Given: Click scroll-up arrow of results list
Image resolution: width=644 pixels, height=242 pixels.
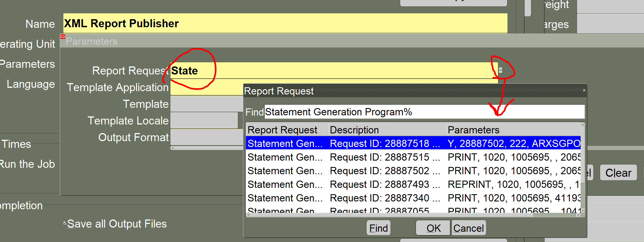Looking at the screenshot, I should pos(583,125).
